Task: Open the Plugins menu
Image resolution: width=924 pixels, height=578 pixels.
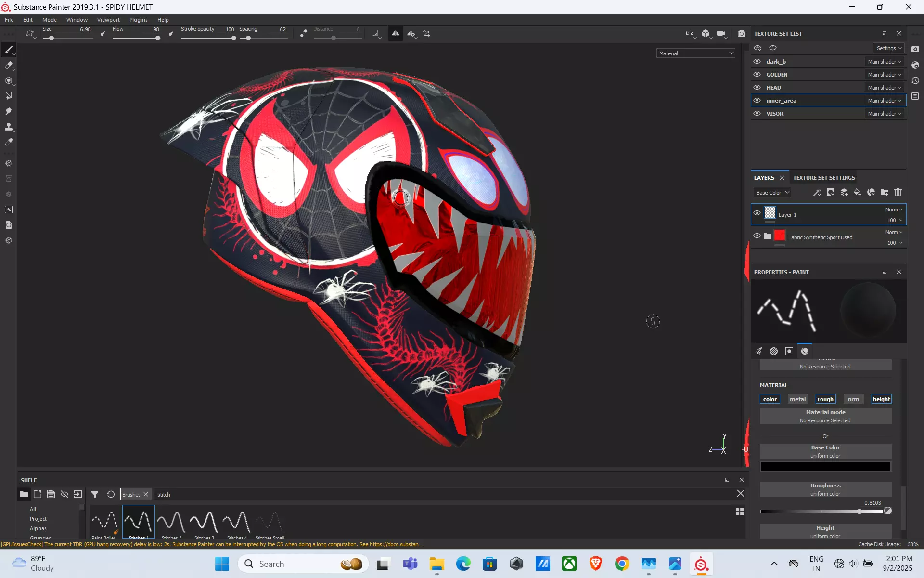Action: click(x=139, y=20)
